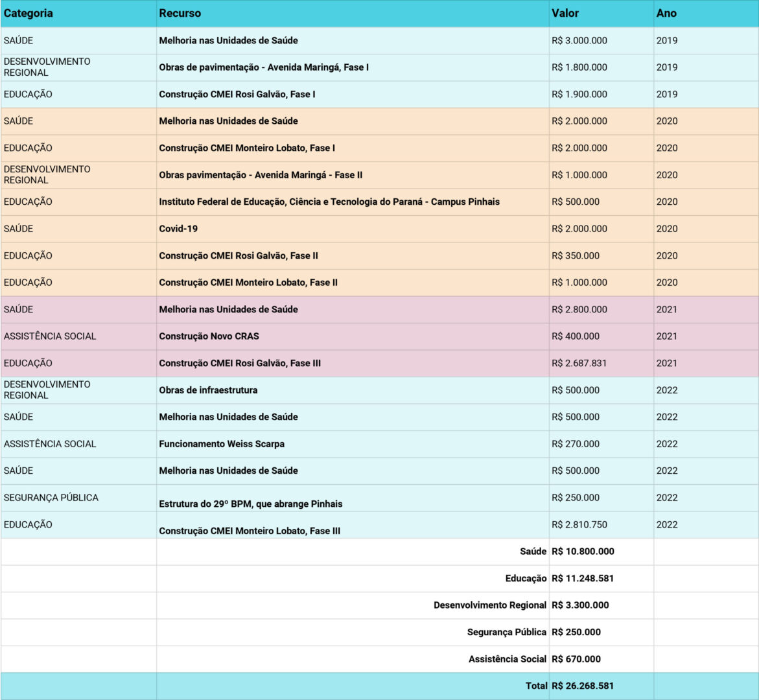Click the Obras de infraestrutura cell
Screen dimensions: 759x700
point(208,390)
